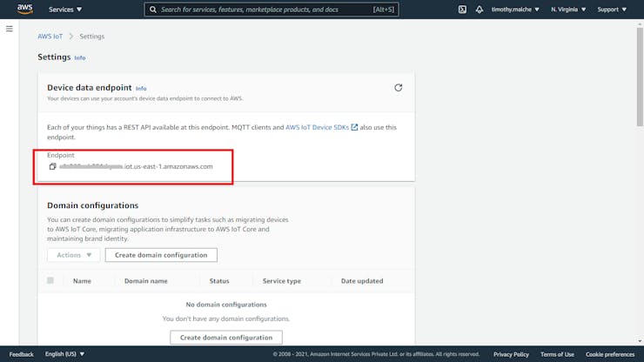The image size is (644, 362).
Task: Click the Settings breadcrumb text
Action: [x=92, y=37]
